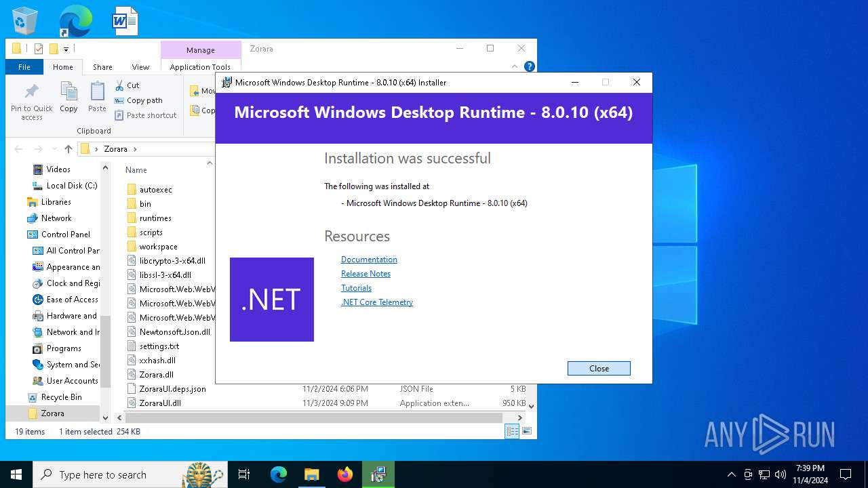Switch to the View tab
868x488 pixels.
coord(140,67)
